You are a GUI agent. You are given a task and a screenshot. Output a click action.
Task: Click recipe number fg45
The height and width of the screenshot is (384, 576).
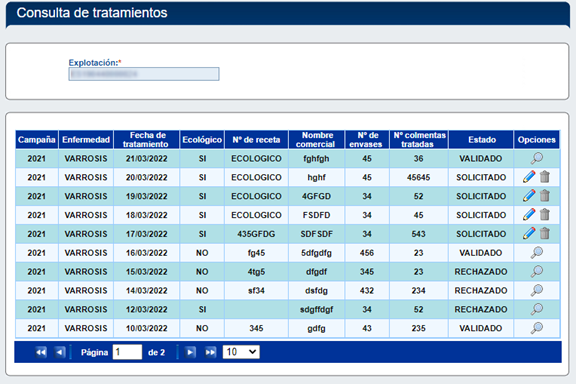pyautogui.click(x=256, y=253)
